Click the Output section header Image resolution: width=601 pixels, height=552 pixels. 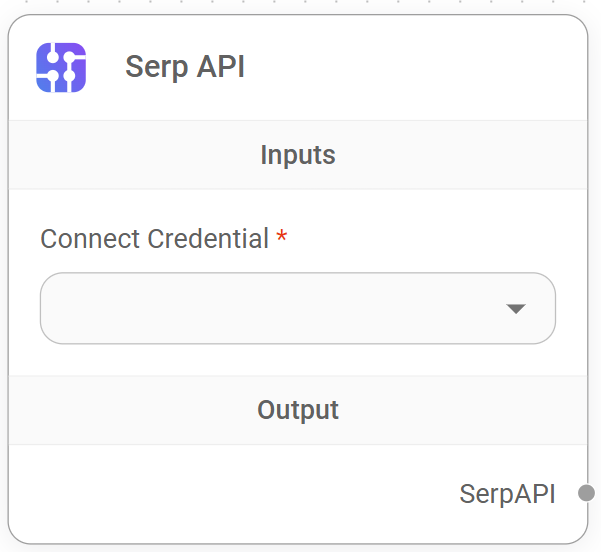[297, 410]
